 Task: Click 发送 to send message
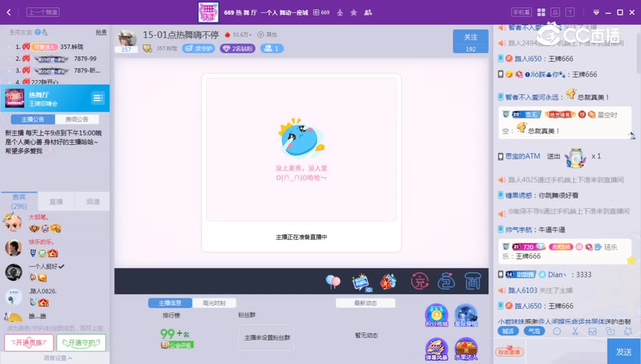[624, 352]
